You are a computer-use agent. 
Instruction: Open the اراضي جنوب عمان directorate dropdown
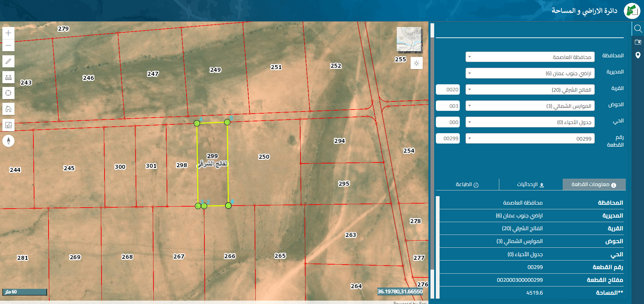530,73
